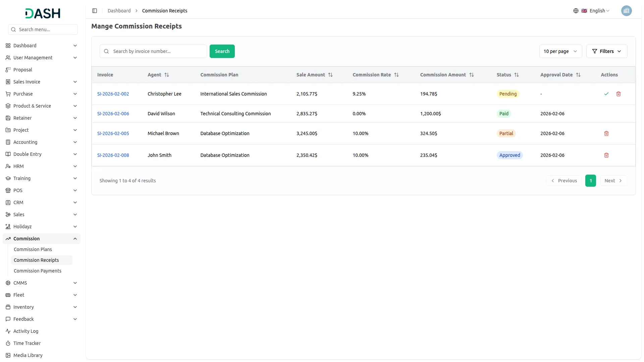644x362 pixels.
Task: Open Activity Log menu item
Action: [x=42, y=331]
